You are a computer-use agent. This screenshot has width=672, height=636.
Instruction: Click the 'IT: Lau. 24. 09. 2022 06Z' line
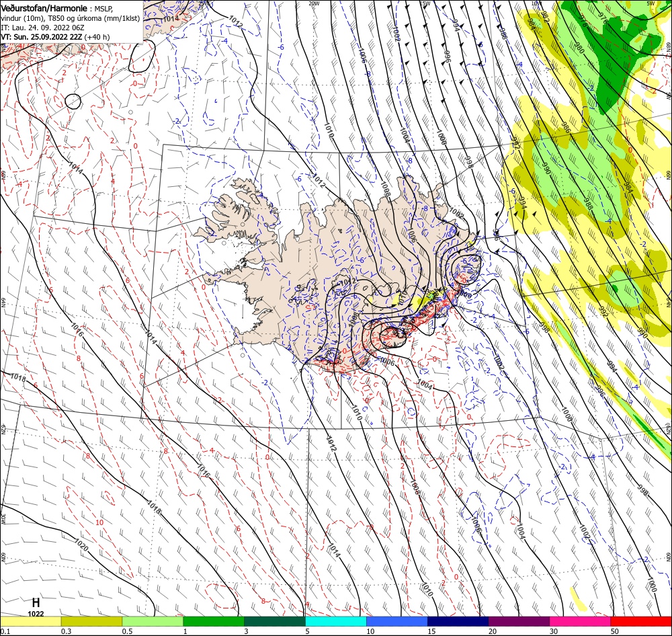(x=42, y=28)
